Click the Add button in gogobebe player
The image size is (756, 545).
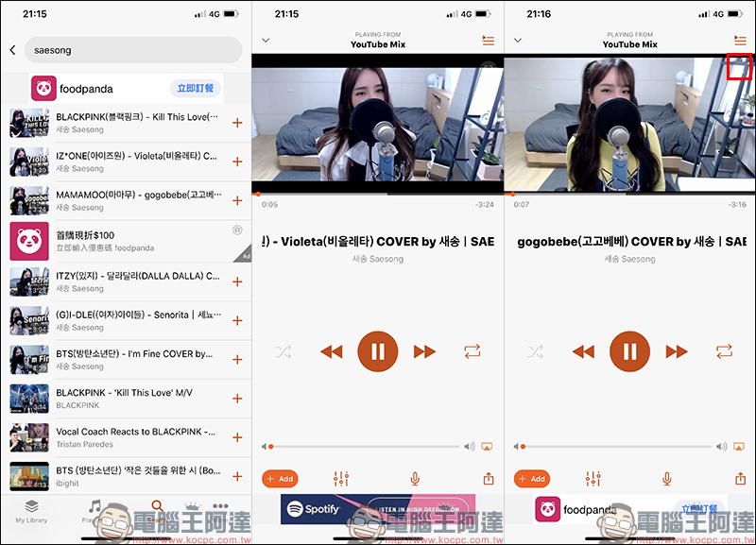pos(532,479)
